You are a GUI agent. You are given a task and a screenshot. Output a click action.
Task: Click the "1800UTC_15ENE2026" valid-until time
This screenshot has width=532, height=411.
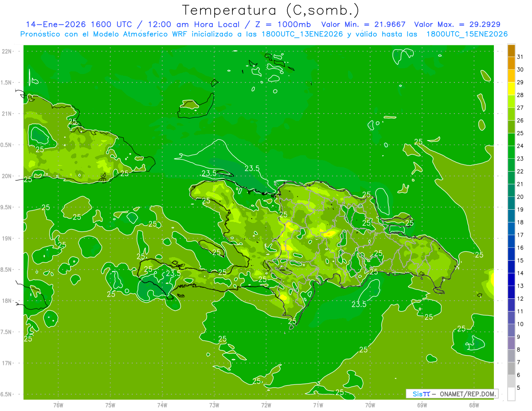click(x=467, y=34)
